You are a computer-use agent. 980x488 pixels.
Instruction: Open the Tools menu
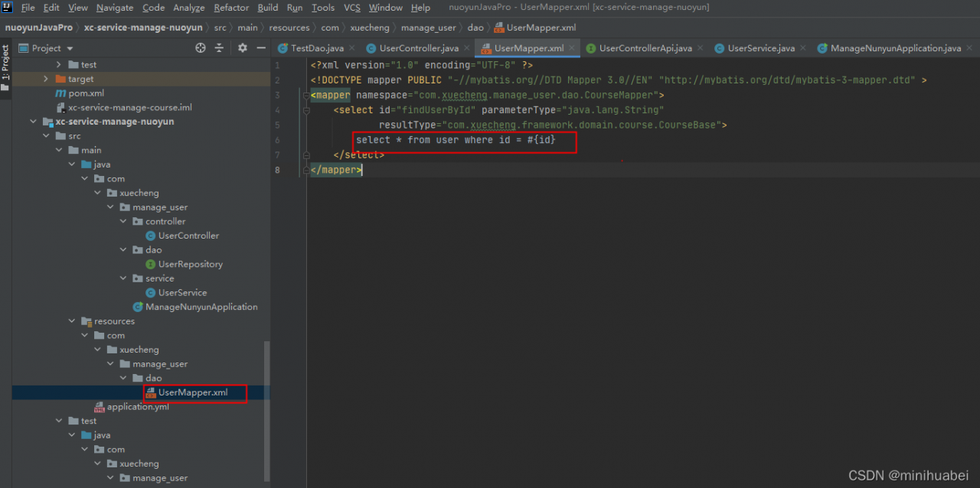click(x=323, y=8)
